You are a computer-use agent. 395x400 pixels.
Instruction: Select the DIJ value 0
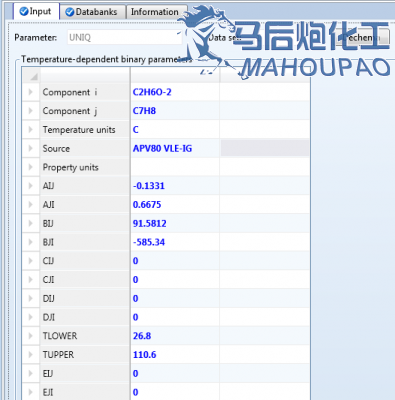click(x=175, y=298)
